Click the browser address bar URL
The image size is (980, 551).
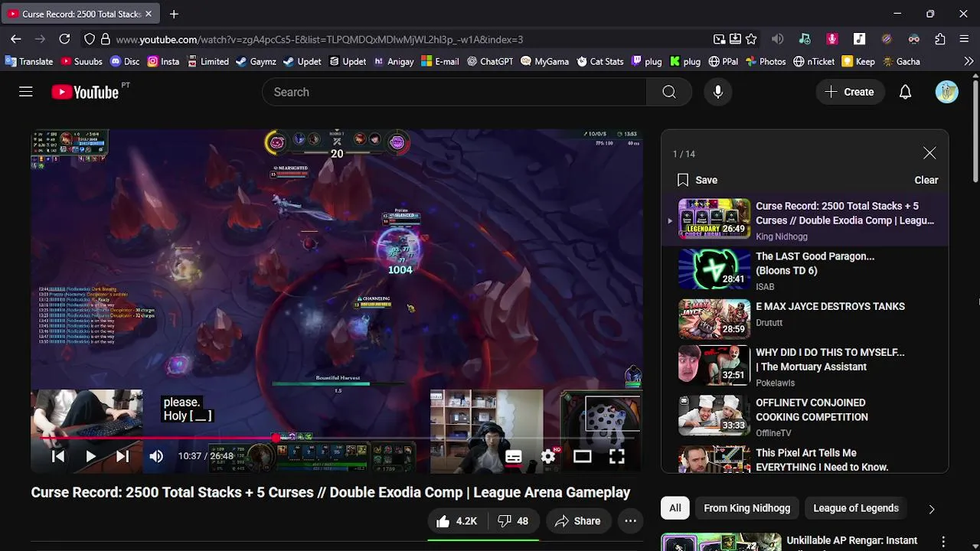coord(319,40)
